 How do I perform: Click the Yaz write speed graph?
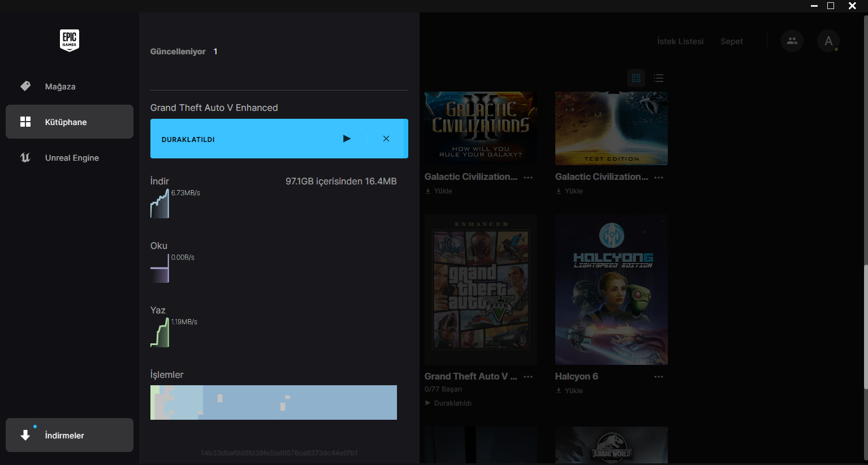[159, 332]
